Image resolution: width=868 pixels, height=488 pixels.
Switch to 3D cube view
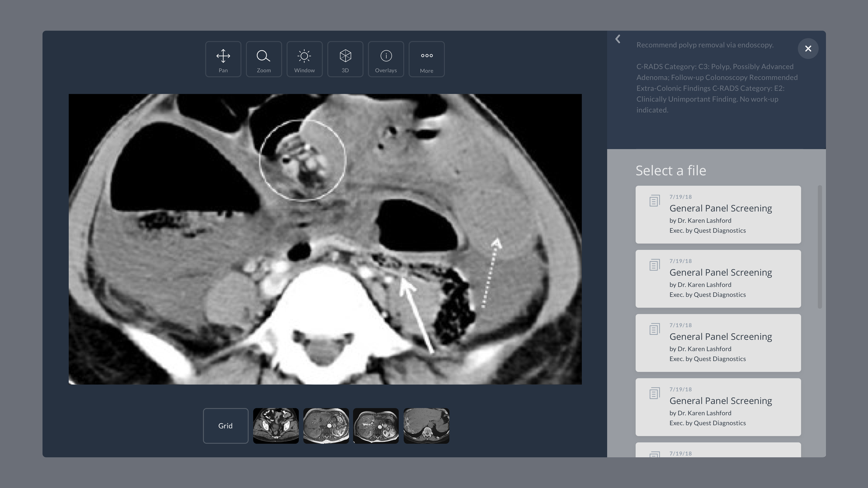345,59
